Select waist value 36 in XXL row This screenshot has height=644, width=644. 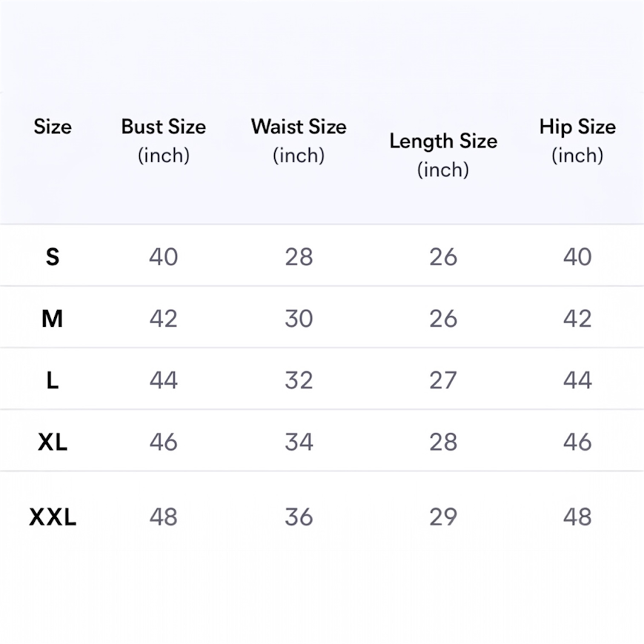(x=299, y=517)
